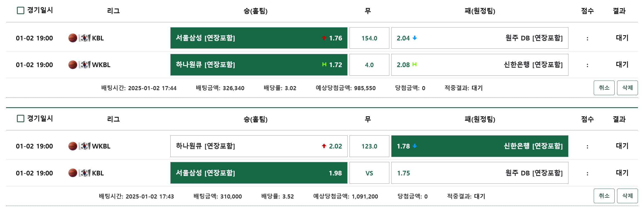Click the 154.0 handicap cell
This screenshot has width=644, height=212.
click(x=369, y=38)
